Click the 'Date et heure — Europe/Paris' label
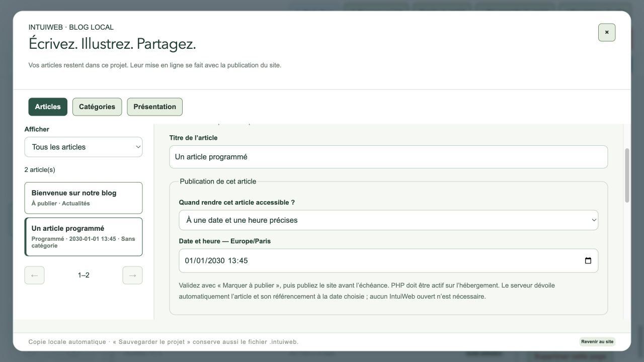The height and width of the screenshot is (362, 644). click(x=225, y=241)
